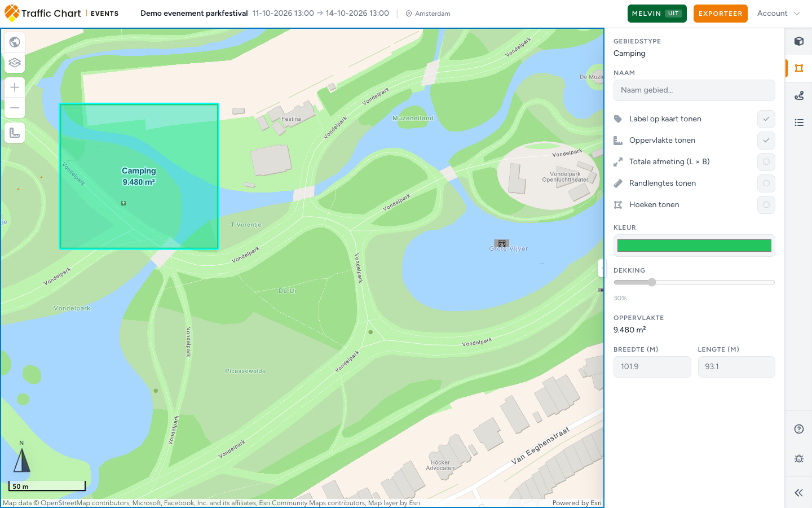Open the Powered by Esri link
Screen dimensions: 812x508
[577, 503]
